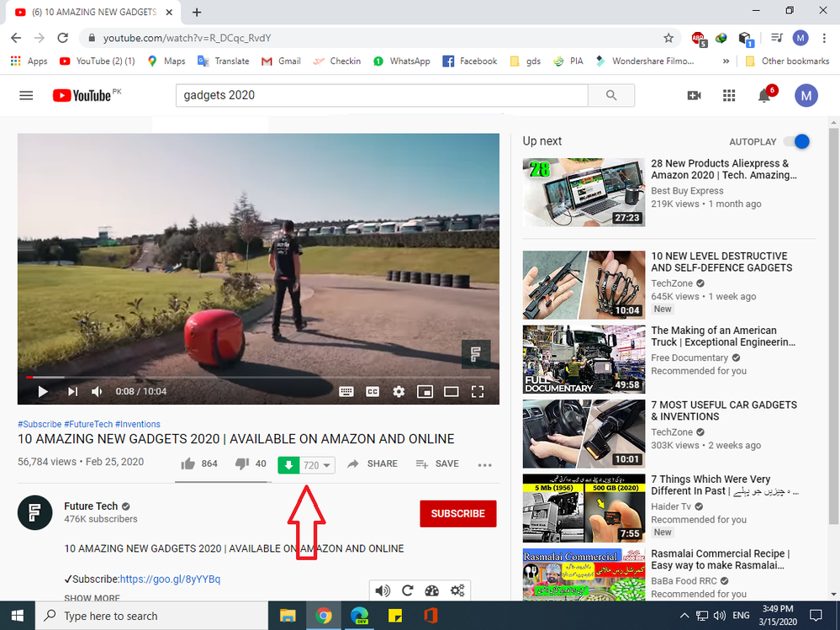840x630 pixels.
Task: Mute the video with speaker icon
Action: [x=97, y=391]
